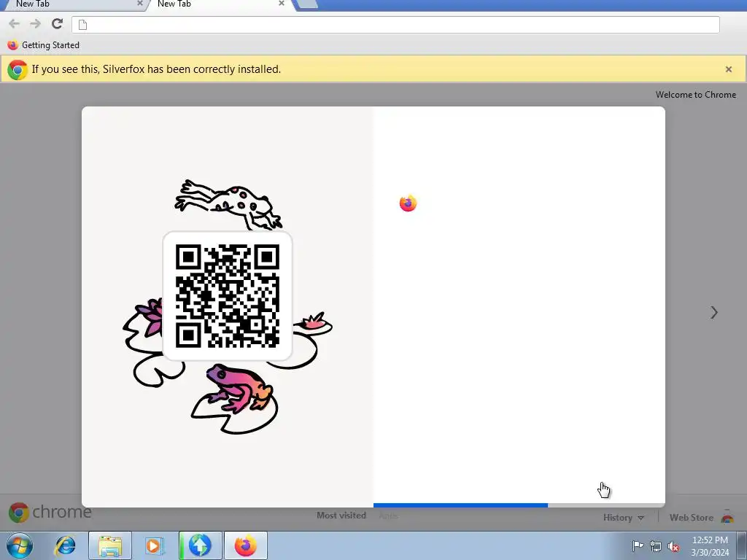Open the Windows Start menu
747x560 pixels.
point(20,545)
